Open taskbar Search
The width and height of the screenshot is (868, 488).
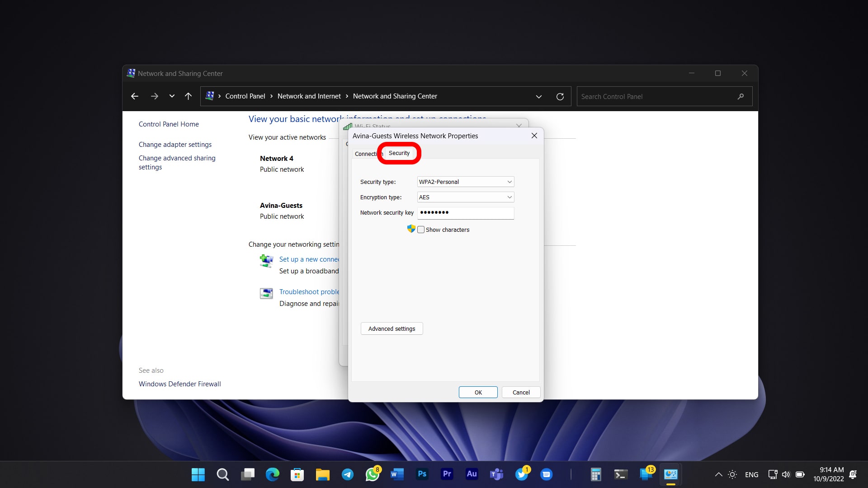point(222,474)
